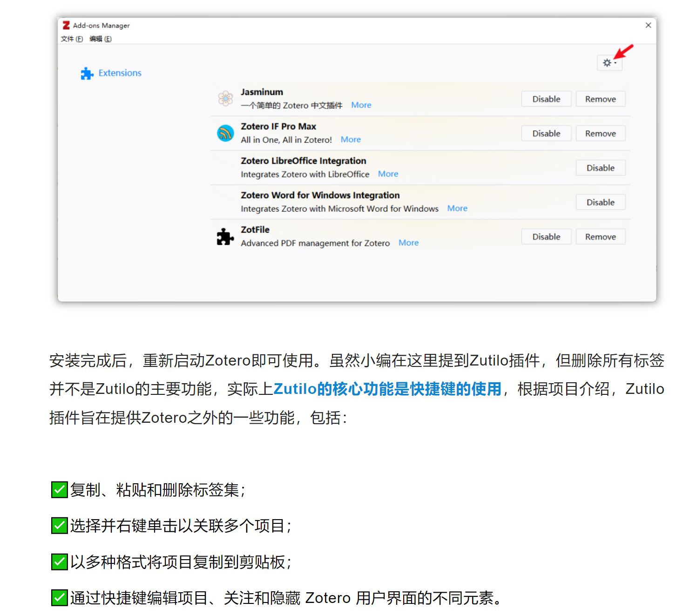Click the Zotero IF Pro Max icon
The width and height of the screenshot is (696, 616).
click(x=226, y=133)
